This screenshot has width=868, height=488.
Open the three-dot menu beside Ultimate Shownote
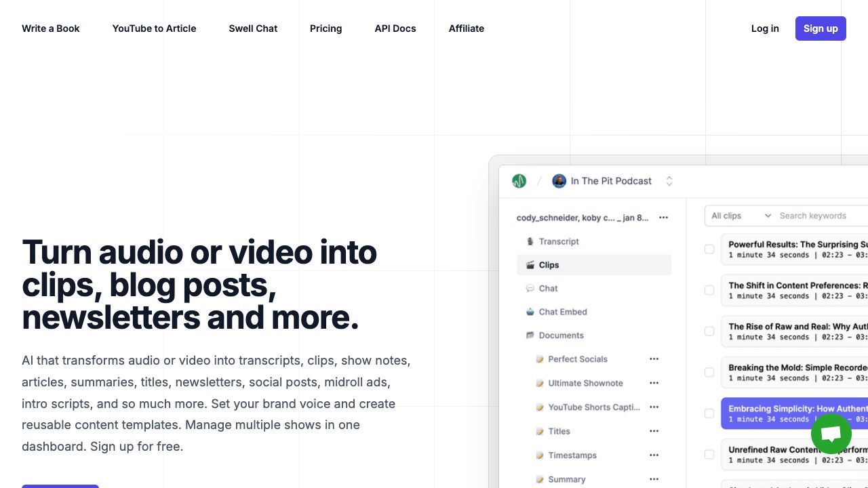pyautogui.click(x=654, y=383)
